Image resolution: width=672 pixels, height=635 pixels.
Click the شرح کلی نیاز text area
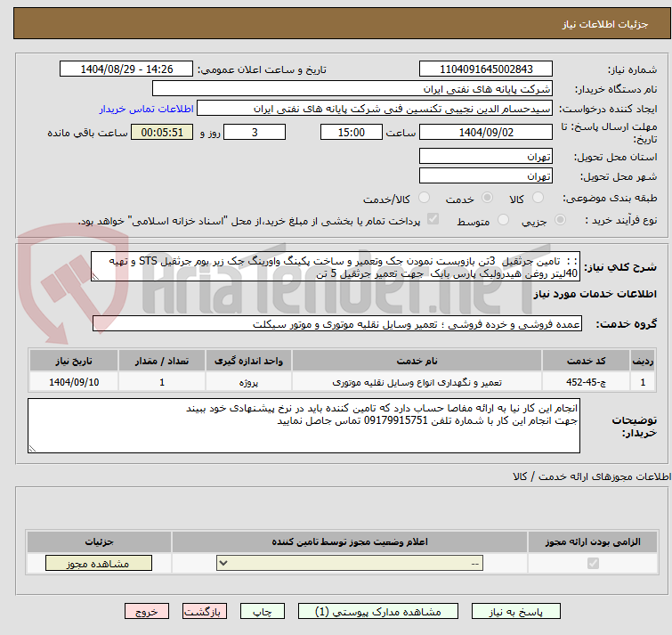(336, 267)
